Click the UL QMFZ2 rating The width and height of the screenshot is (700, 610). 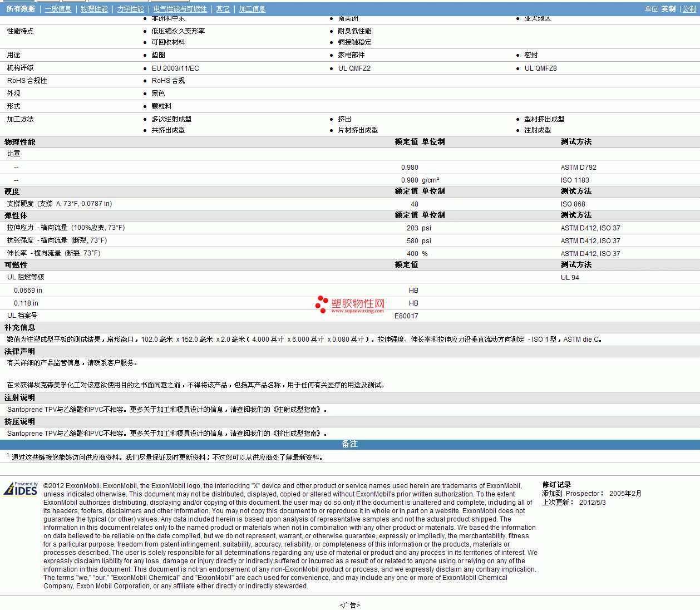pyautogui.click(x=354, y=68)
